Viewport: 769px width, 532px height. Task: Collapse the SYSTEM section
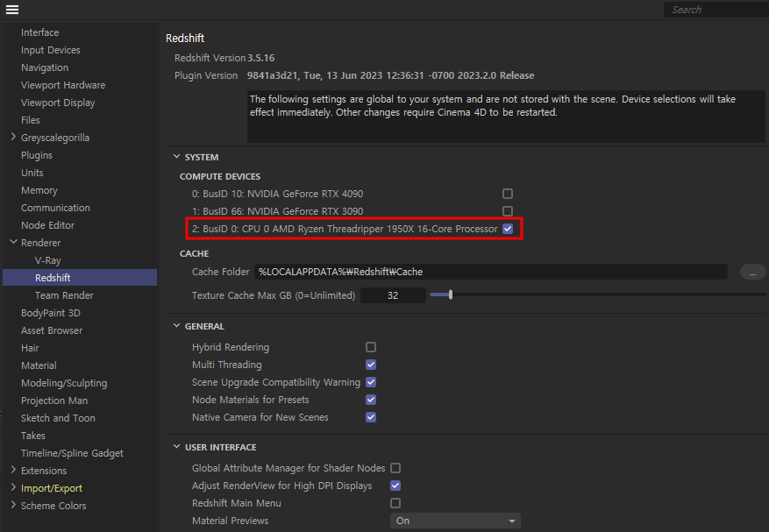[x=176, y=157]
